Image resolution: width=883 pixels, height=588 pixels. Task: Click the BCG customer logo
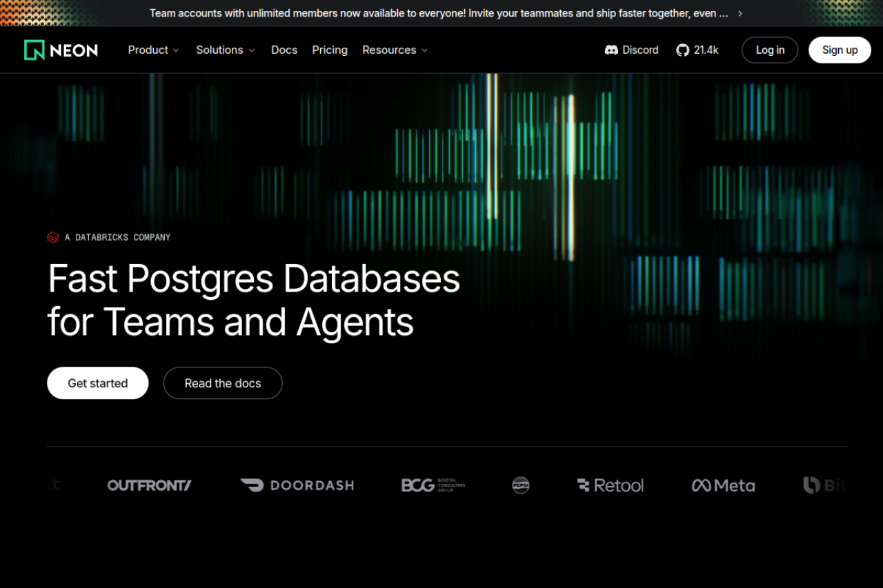point(433,485)
